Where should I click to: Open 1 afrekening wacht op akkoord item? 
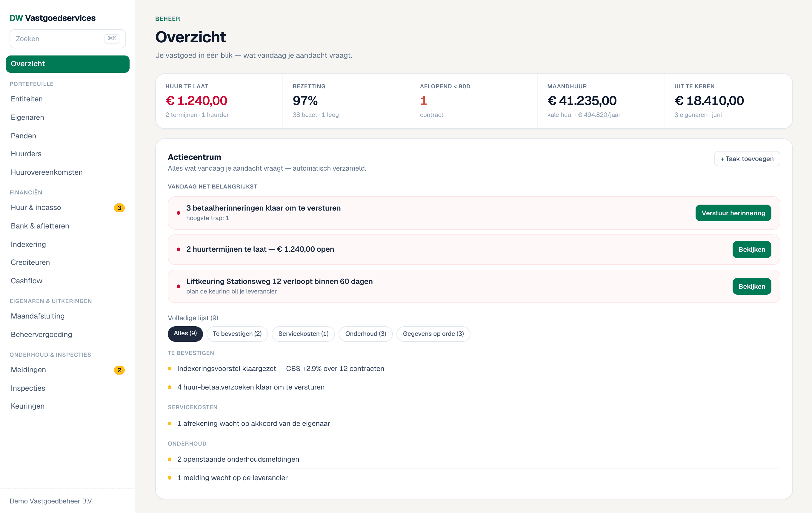[474, 424]
